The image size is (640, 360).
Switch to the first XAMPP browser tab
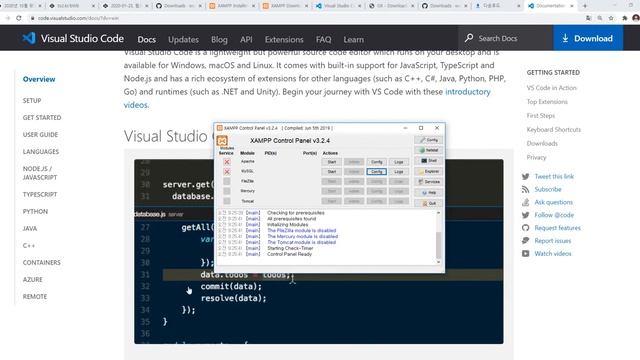231,6
